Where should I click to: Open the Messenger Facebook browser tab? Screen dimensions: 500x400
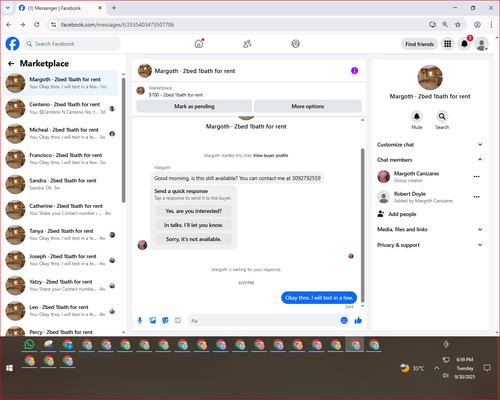[x=61, y=8]
